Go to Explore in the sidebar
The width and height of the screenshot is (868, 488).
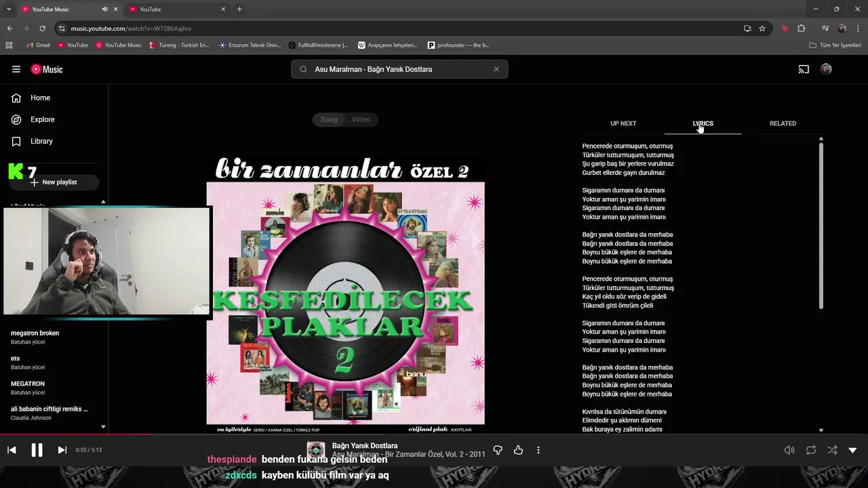(x=33, y=119)
